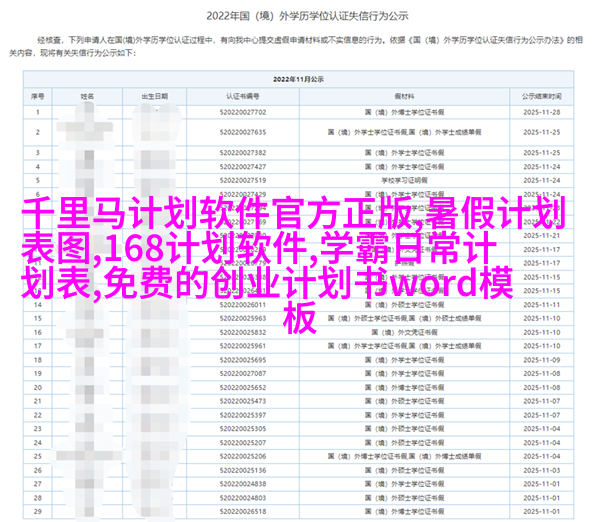This screenshot has width=600, height=522.
Task: Select certificate number 520220027635
Action: (245, 132)
